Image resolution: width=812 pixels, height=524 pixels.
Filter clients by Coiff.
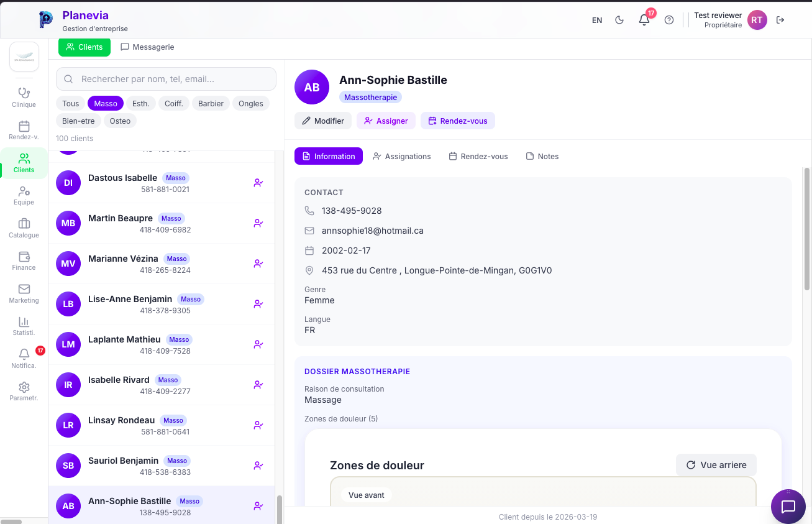click(174, 103)
